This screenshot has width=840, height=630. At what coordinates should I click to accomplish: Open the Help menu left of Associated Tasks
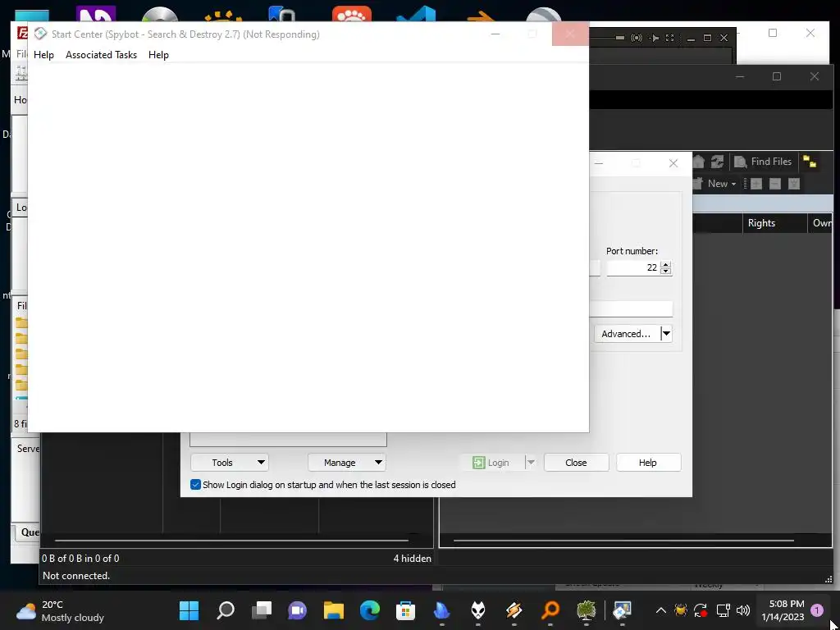point(43,55)
